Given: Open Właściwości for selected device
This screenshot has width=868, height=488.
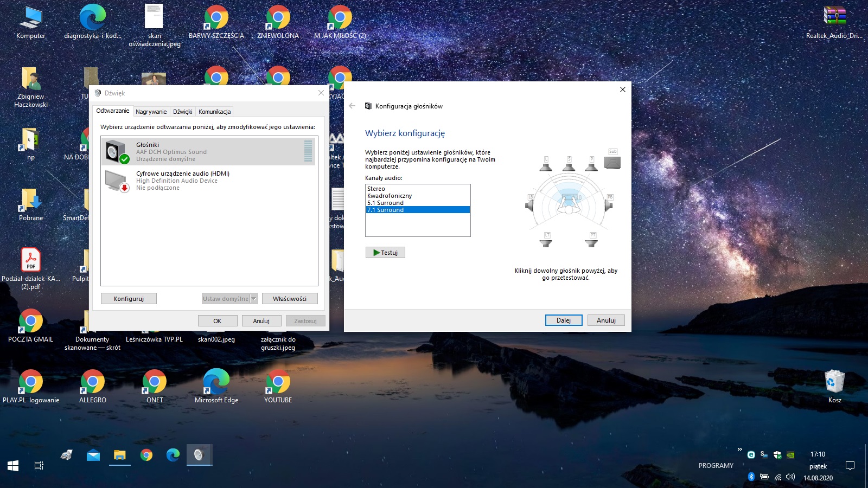Looking at the screenshot, I should pyautogui.click(x=290, y=299).
